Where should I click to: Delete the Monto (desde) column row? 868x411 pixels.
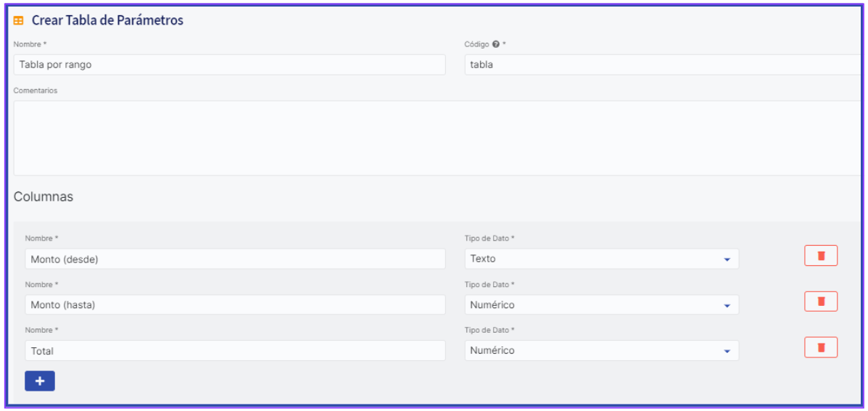[x=820, y=256]
